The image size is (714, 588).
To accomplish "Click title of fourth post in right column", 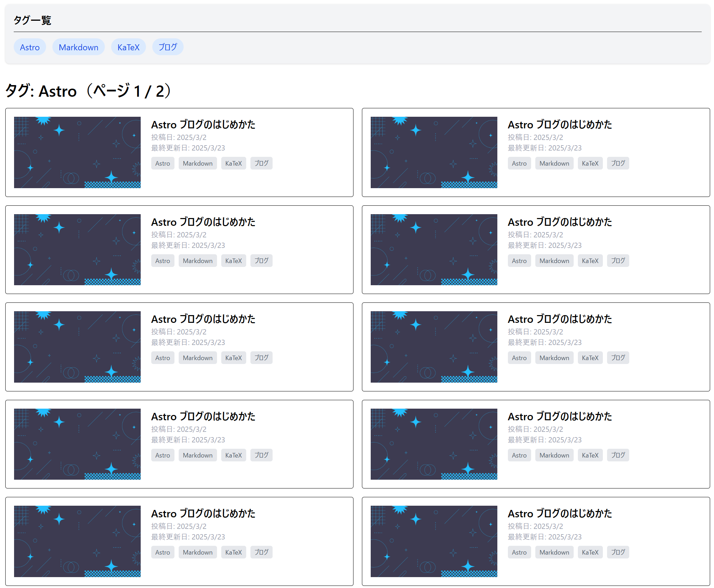I will [560, 416].
